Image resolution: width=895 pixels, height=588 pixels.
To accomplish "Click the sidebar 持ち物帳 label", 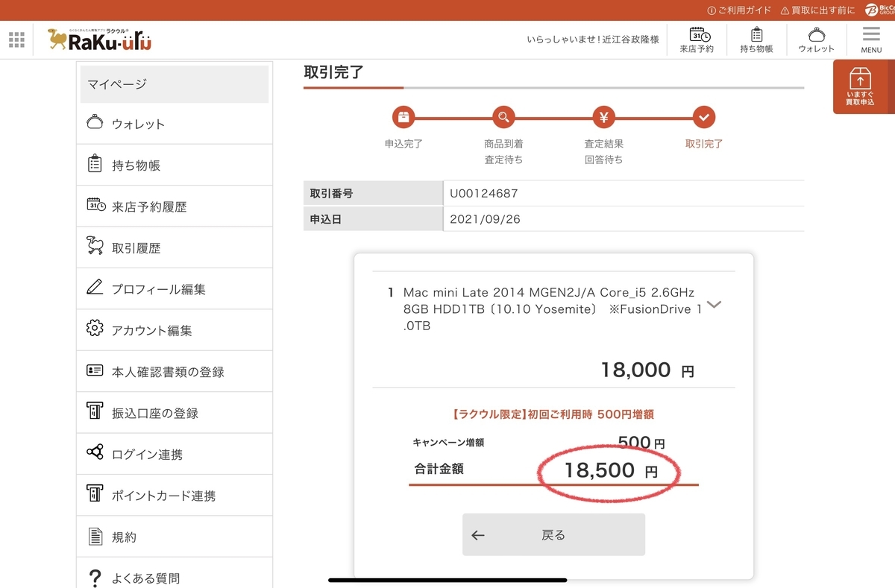I will [x=136, y=165].
